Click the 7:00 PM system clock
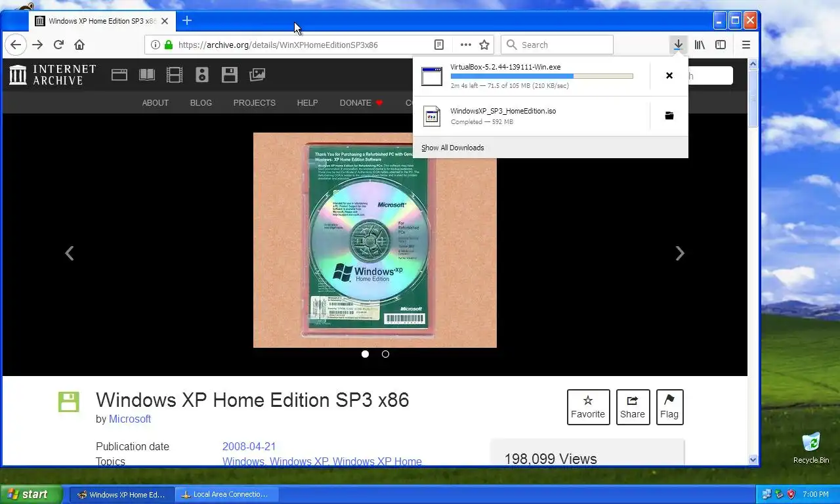Viewport: 840px width, 504px height. tap(815, 494)
